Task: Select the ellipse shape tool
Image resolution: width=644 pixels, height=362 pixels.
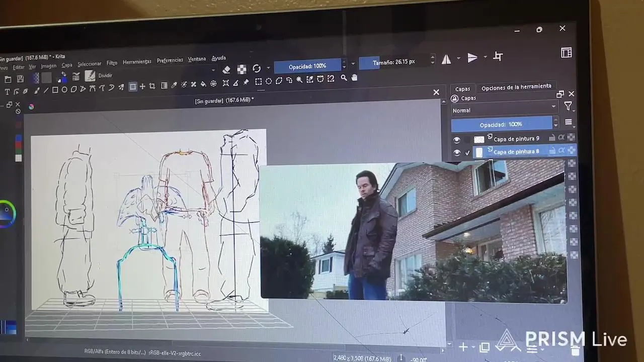Action: click(64, 89)
